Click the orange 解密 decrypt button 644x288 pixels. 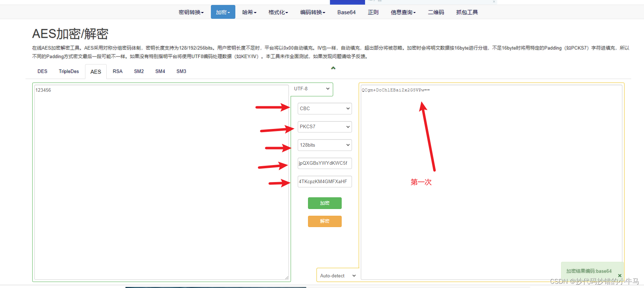(x=325, y=221)
